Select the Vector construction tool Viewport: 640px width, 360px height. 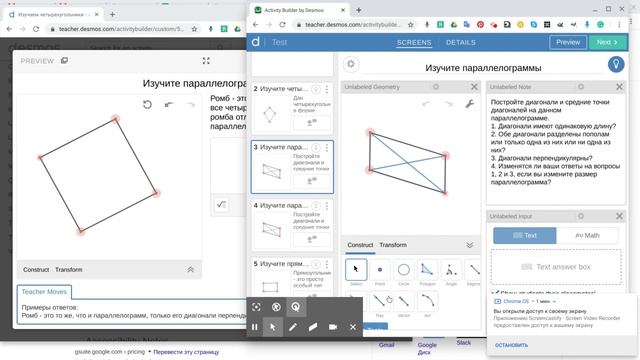pyautogui.click(x=404, y=301)
